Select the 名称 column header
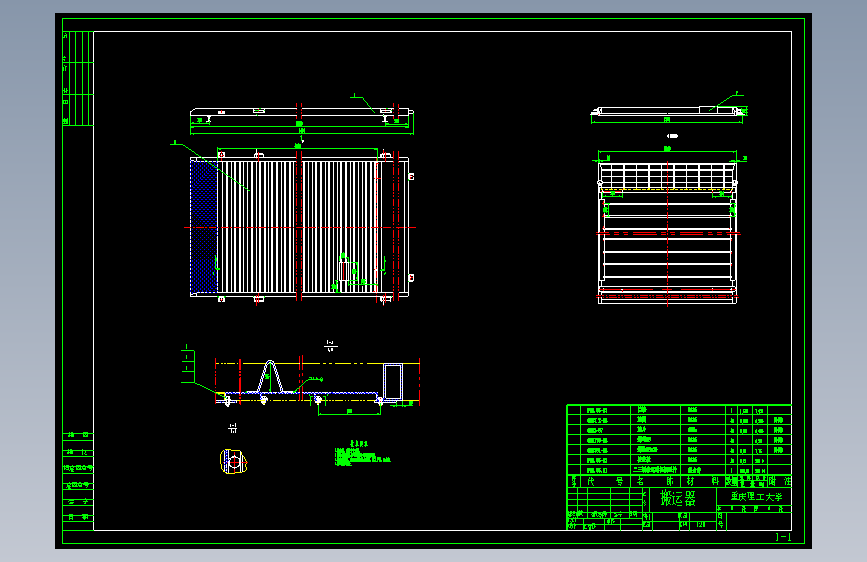Screen dimensions: 867x562 coord(655,481)
